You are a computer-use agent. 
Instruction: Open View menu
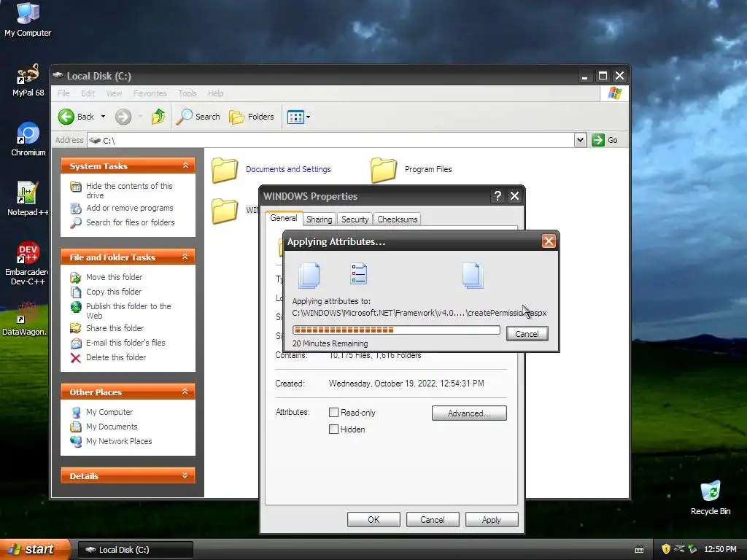click(x=114, y=93)
